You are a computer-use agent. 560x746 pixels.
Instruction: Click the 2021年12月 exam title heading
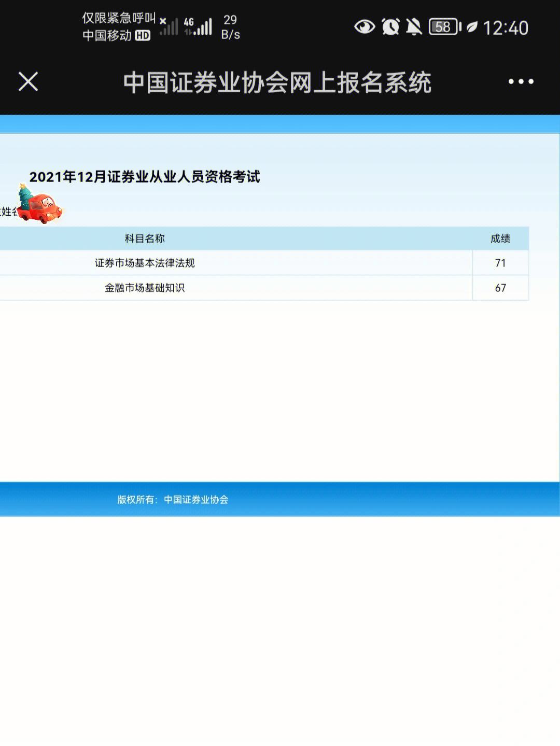coord(145,177)
